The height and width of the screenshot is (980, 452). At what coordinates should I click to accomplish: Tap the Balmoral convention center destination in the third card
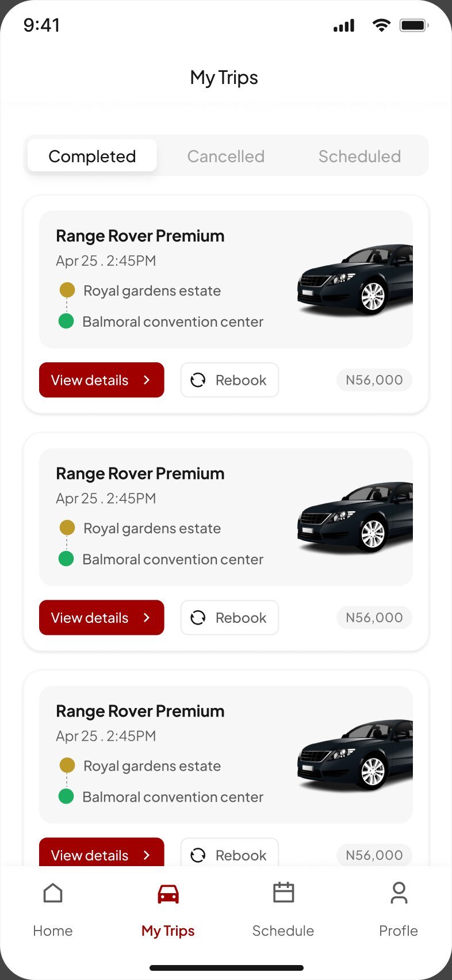coord(173,797)
